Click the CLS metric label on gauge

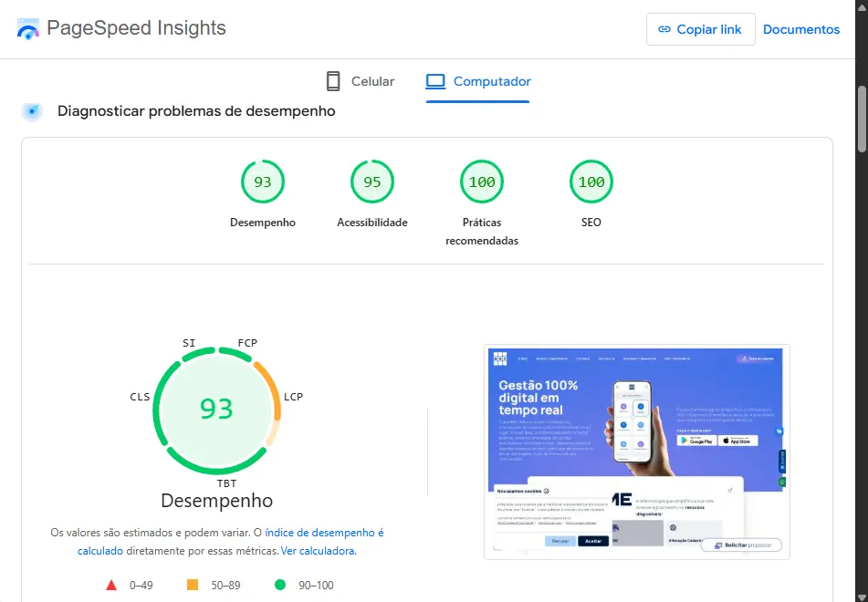coord(140,397)
